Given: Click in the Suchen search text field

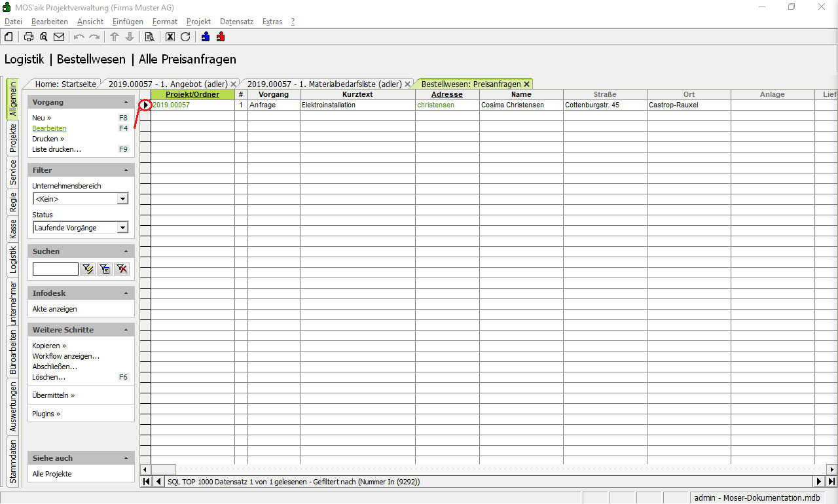Looking at the screenshot, I should (56, 269).
